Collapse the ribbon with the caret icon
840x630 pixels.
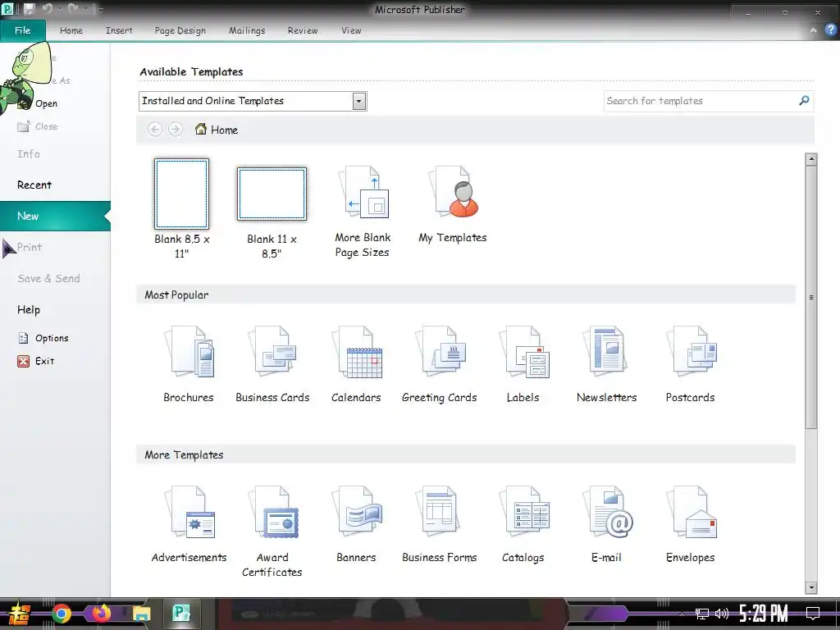click(x=813, y=30)
